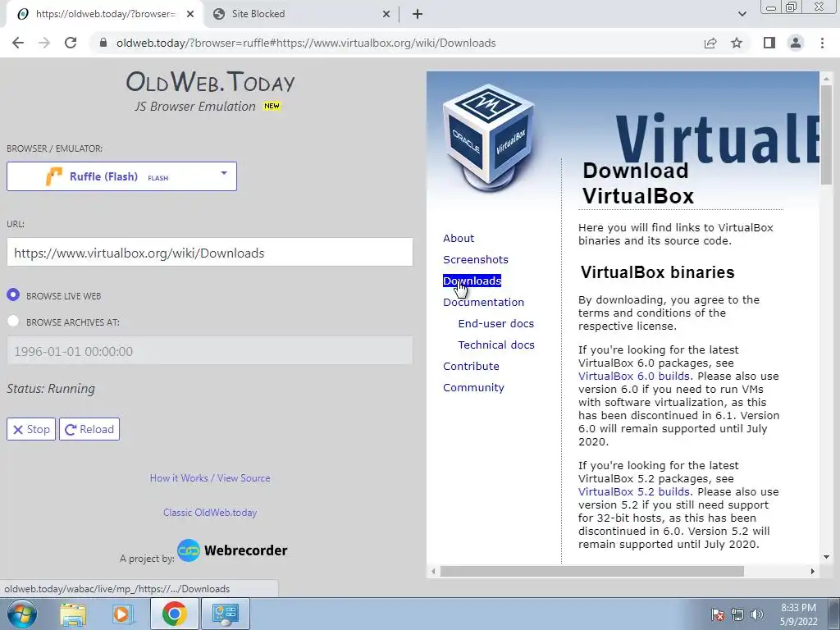Click the emulator vertical scrollbar thumb

(x=826, y=135)
